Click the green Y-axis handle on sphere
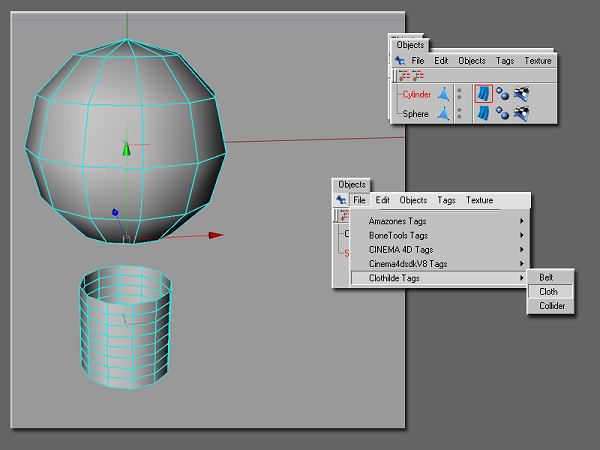This screenshot has height=450, width=600. pyautogui.click(x=126, y=149)
